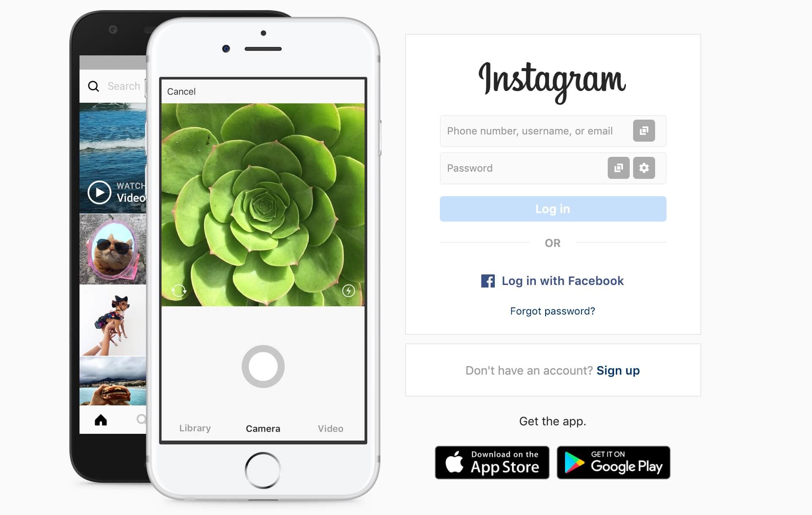
Task: Click the camera shutter button
Action: pos(264,368)
